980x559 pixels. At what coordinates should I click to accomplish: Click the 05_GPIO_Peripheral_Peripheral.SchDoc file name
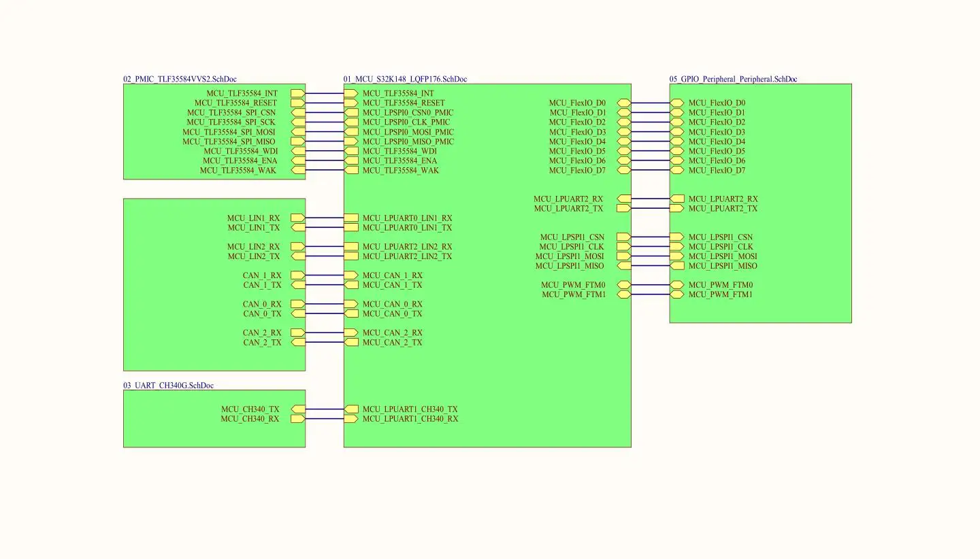pos(733,80)
